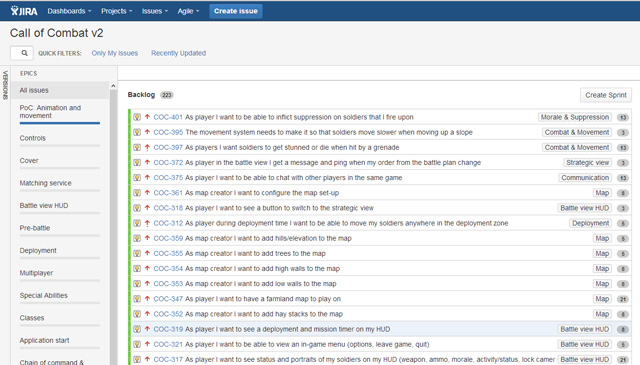The image size is (640, 365).
Task: Click Strategic view epic label on COC-372
Action: [x=587, y=162]
